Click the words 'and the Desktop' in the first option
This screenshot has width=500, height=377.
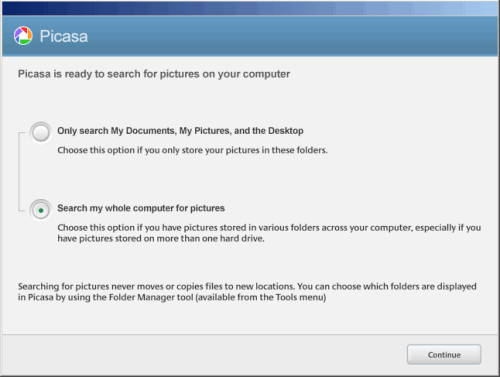coord(269,131)
